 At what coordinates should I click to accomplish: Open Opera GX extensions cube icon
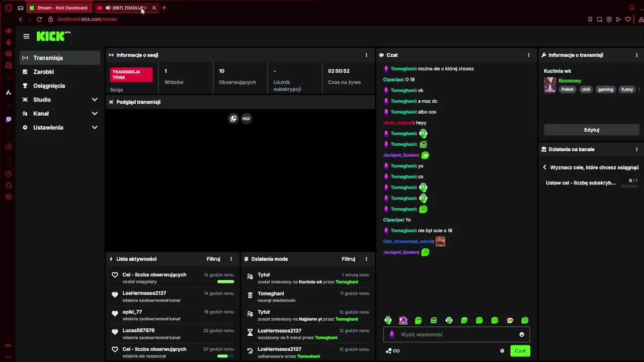pos(9,186)
